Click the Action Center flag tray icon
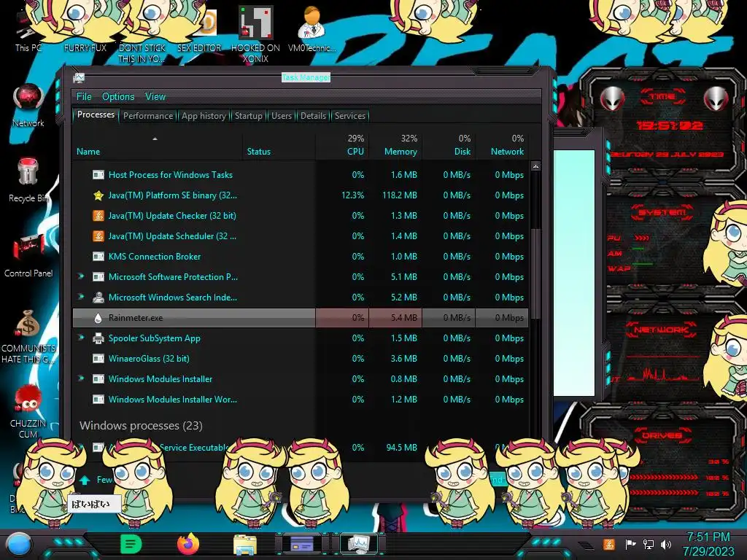Screen dimensions: 747x560 coord(630,544)
